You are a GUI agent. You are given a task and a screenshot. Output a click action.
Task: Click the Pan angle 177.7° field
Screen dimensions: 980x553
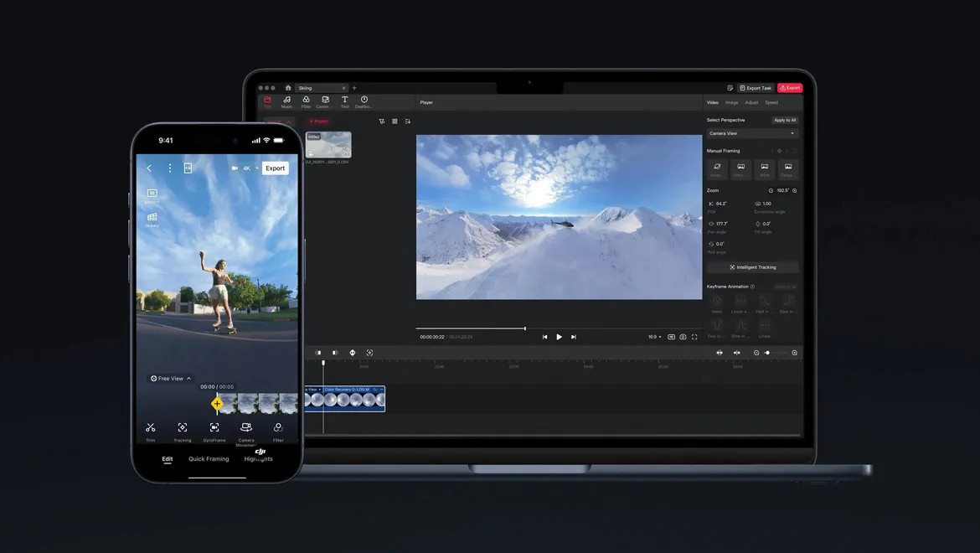pyautogui.click(x=722, y=224)
